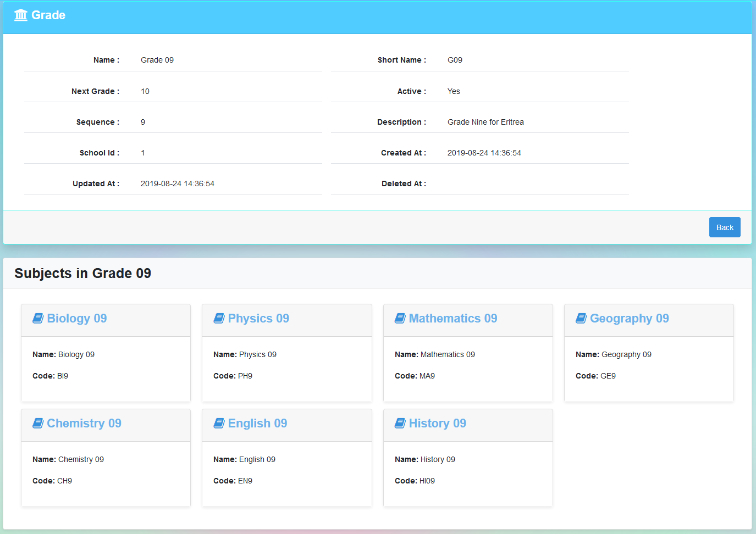Click the Grade institution icon in header

click(21, 15)
